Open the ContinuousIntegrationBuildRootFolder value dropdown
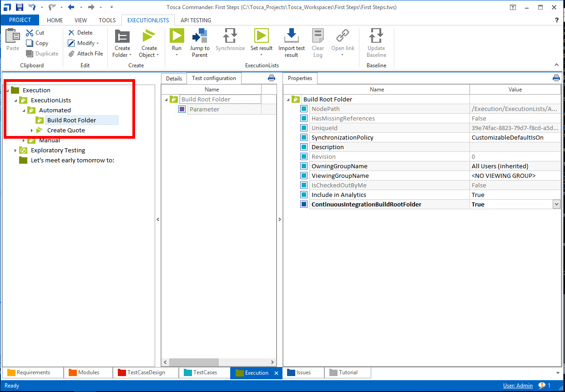The image size is (565, 392). click(x=556, y=205)
